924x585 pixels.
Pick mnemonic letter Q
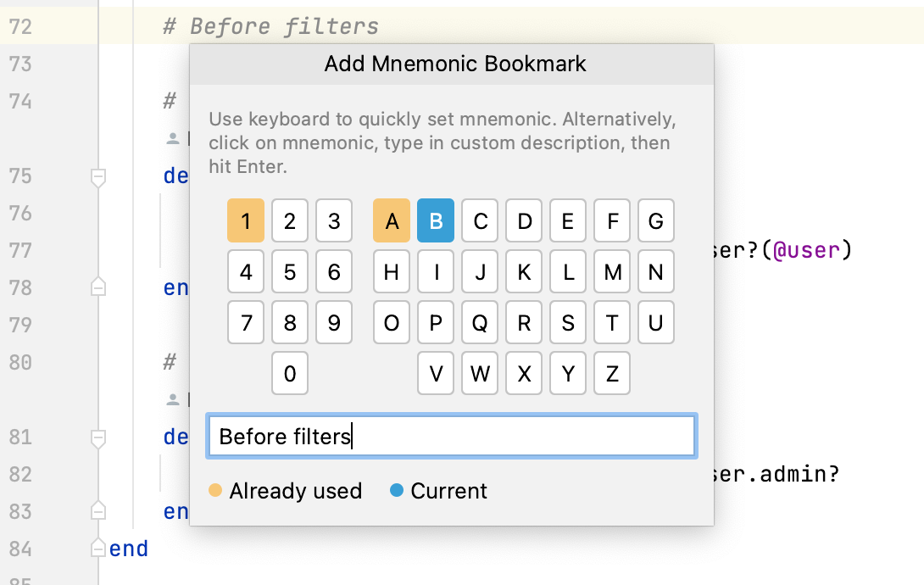479,322
